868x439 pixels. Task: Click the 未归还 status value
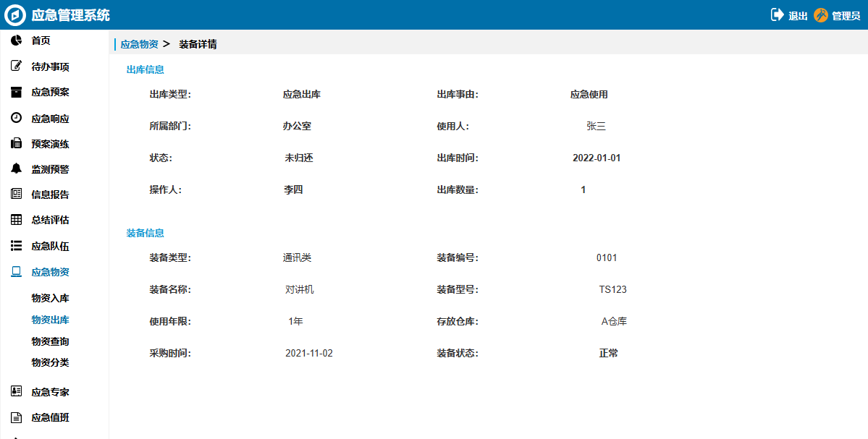(x=299, y=158)
